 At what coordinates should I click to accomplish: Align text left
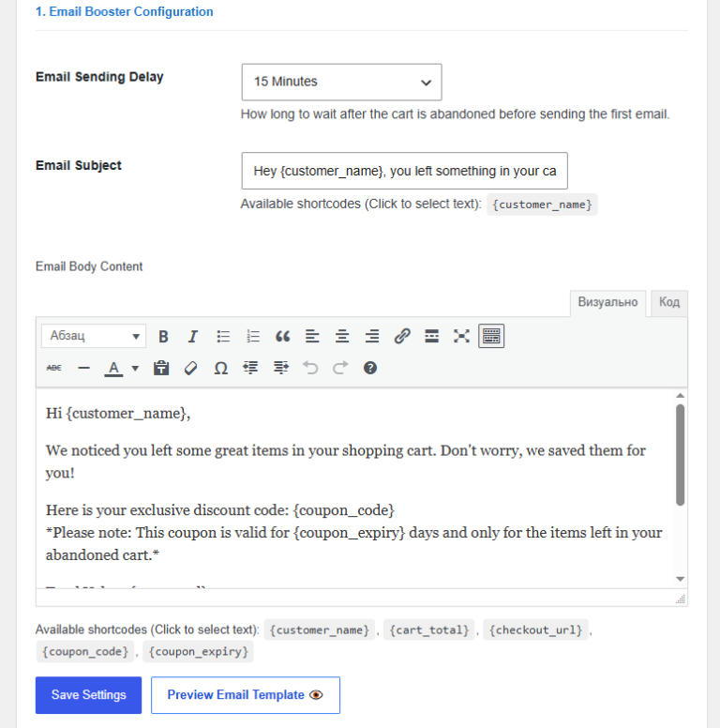[312, 336]
